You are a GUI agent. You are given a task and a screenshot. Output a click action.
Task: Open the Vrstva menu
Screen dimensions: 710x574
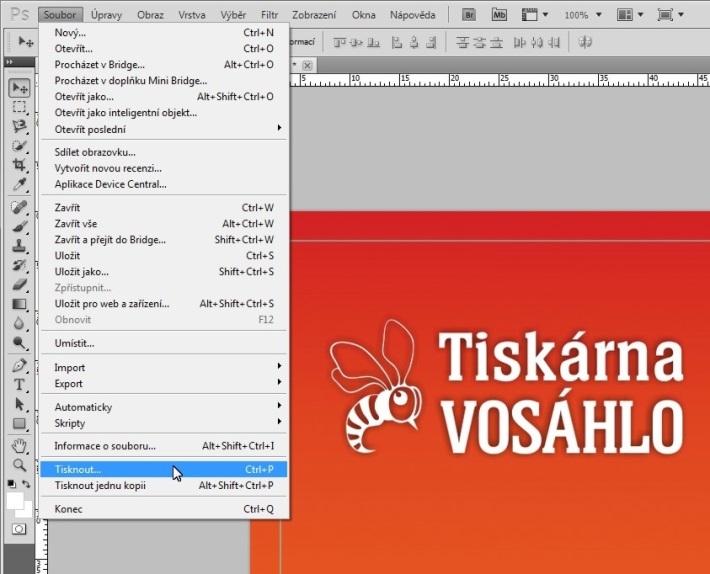[x=192, y=15]
